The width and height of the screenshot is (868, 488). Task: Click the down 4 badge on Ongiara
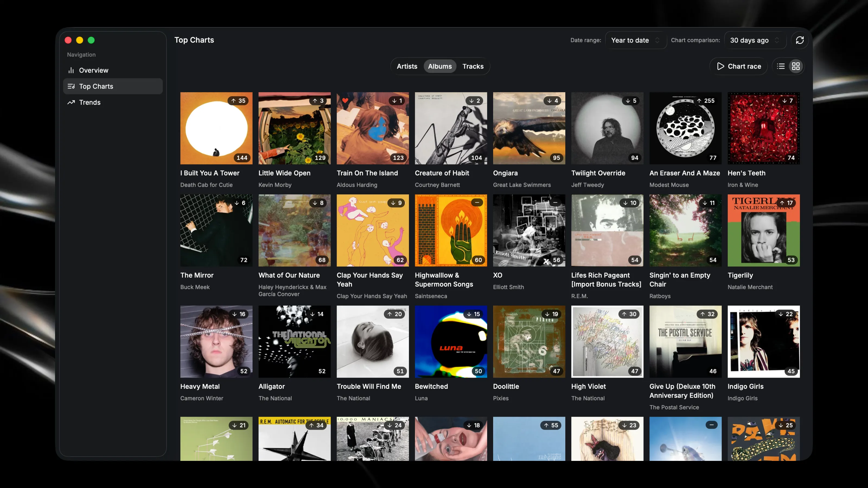553,101
